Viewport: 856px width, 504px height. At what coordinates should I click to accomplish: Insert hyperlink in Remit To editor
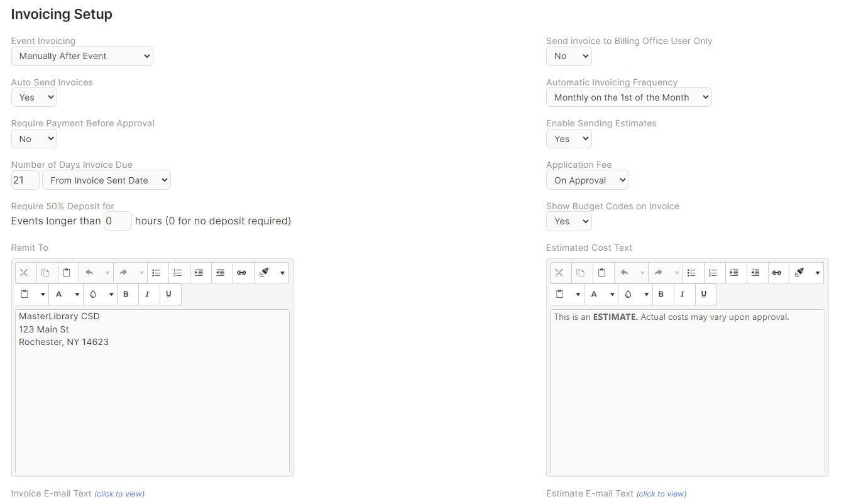(241, 273)
